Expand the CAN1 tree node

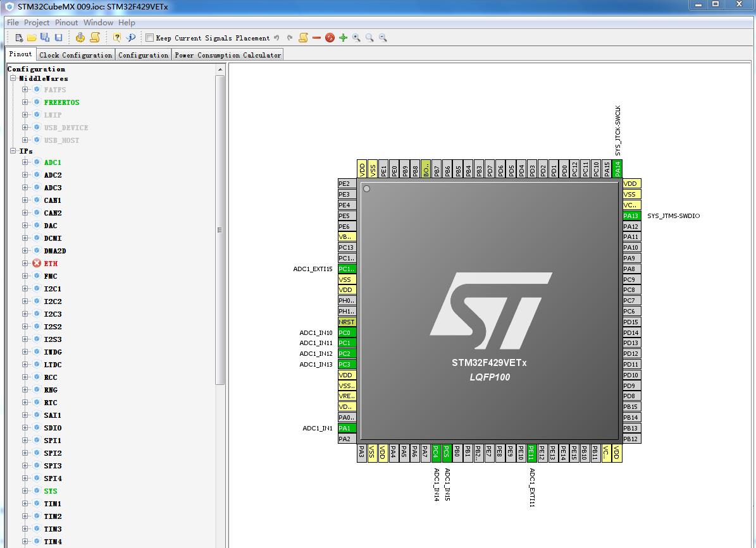click(x=25, y=200)
